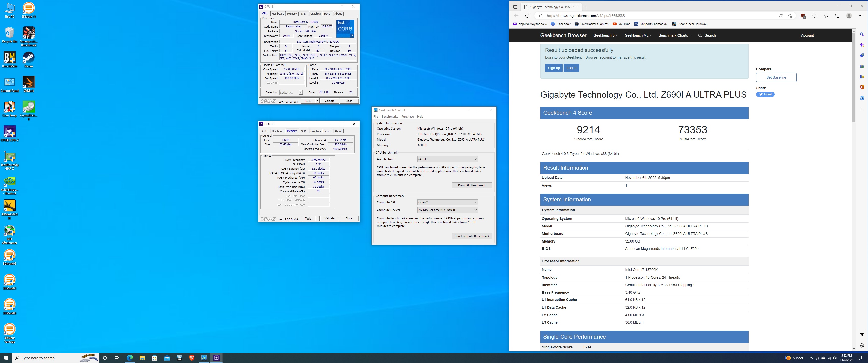Open the 3DMark 11 desktop icon
Image resolution: width=868 pixels, height=363 pixels.
[29, 10]
